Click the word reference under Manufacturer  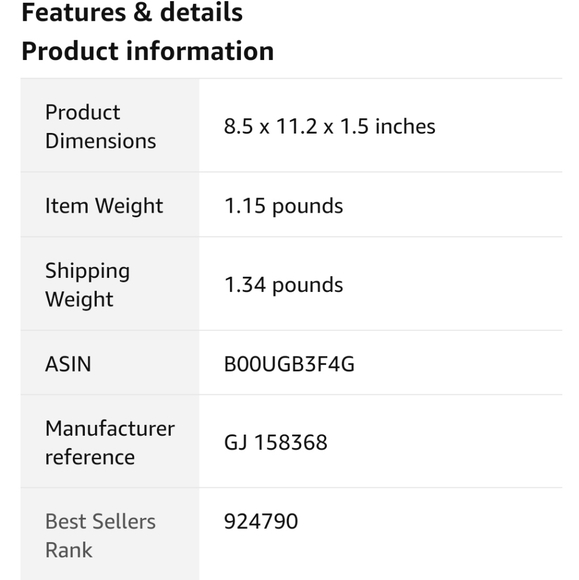click(90, 457)
